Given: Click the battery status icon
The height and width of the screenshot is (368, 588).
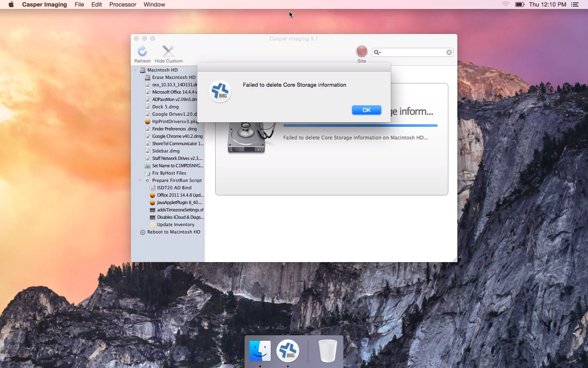Looking at the screenshot, I should click(x=519, y=4).
